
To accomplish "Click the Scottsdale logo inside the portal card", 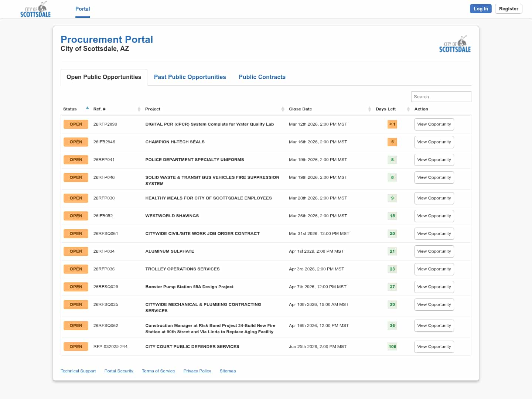I will click(x=455, y=44).
